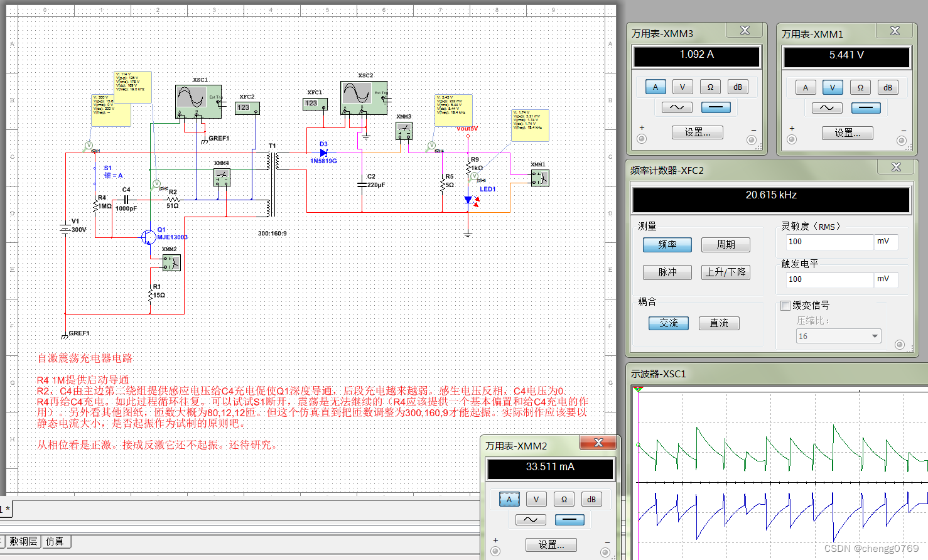928x560 pixels.
Task: Select the D3 1N5819G diode symbol
Action: 323,153
